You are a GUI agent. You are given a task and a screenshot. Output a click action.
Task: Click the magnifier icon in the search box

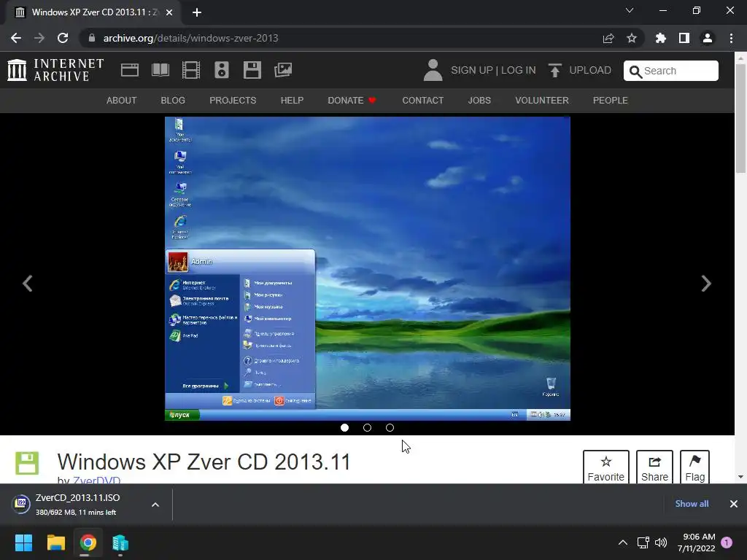(635, 71)
